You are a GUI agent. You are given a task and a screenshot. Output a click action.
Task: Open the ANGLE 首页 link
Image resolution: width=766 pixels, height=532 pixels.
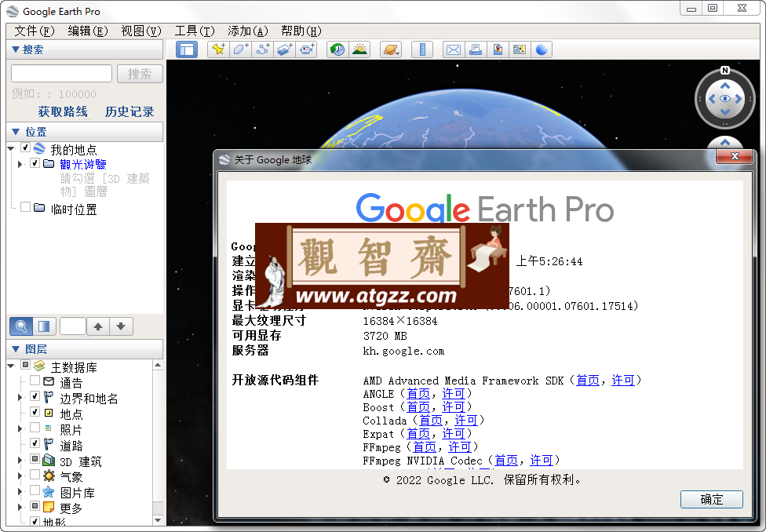coord(418,394)
